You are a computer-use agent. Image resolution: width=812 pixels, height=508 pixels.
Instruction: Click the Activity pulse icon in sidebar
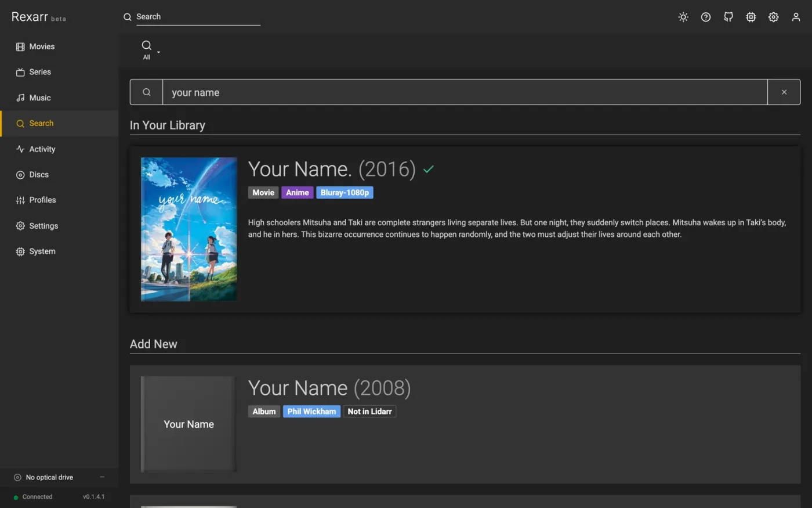[x=20, y=149]
